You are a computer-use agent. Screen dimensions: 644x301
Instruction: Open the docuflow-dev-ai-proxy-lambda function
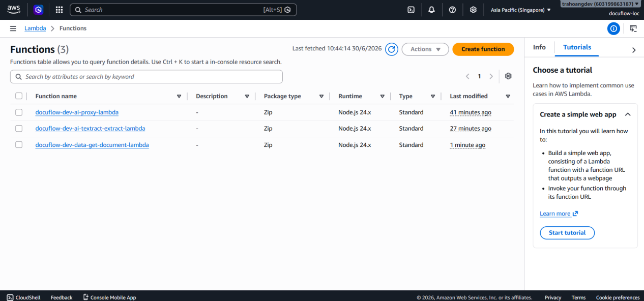point(77,112)
